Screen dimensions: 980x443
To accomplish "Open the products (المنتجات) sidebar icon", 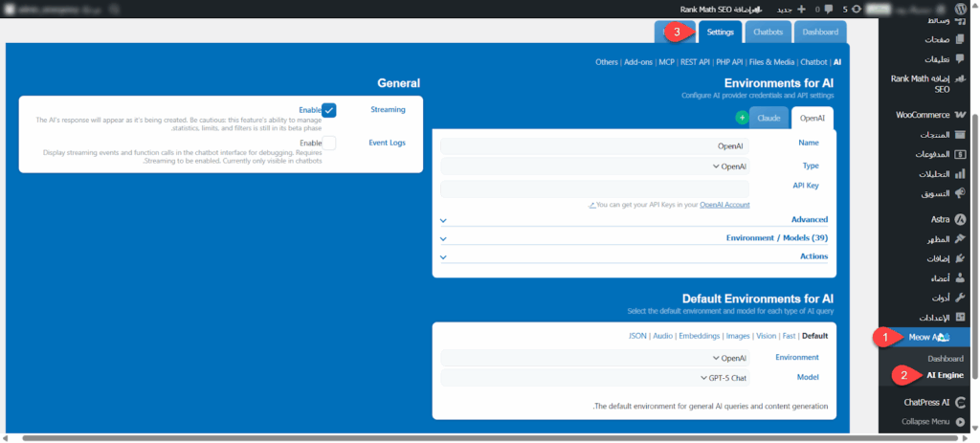I will click(x=960, y=135).
